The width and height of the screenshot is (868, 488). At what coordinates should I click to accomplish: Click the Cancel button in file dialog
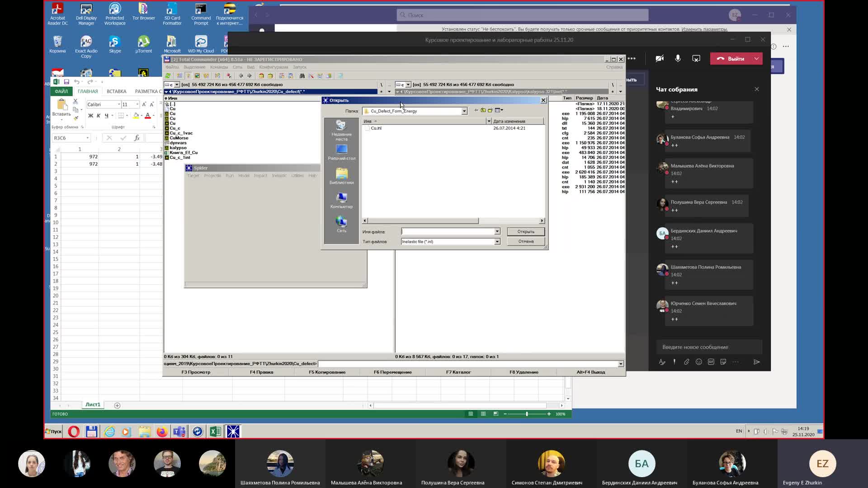tap(525, 241)
